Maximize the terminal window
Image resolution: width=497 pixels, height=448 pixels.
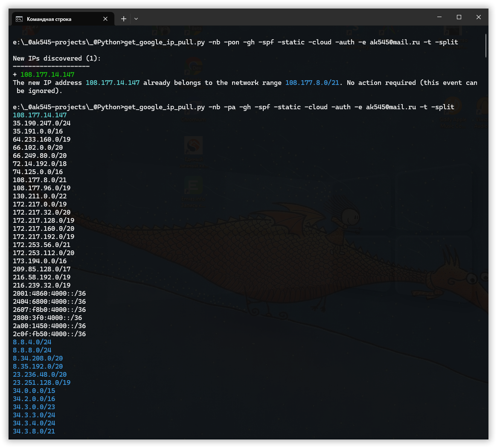(459, 17)
